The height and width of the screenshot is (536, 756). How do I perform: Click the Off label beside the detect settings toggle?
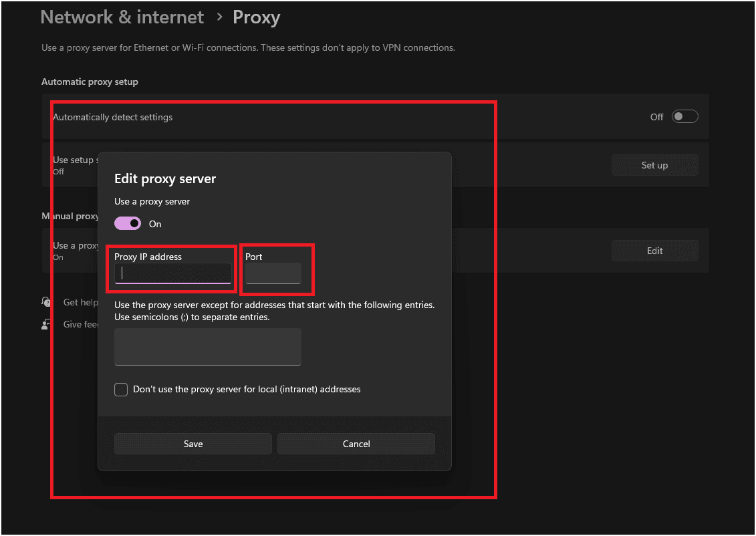click(x=656, y=116)
